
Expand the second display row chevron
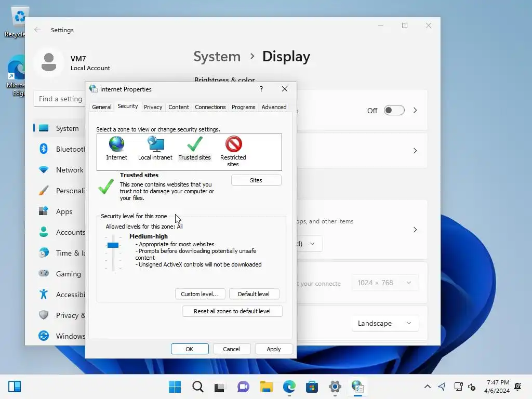415,151
